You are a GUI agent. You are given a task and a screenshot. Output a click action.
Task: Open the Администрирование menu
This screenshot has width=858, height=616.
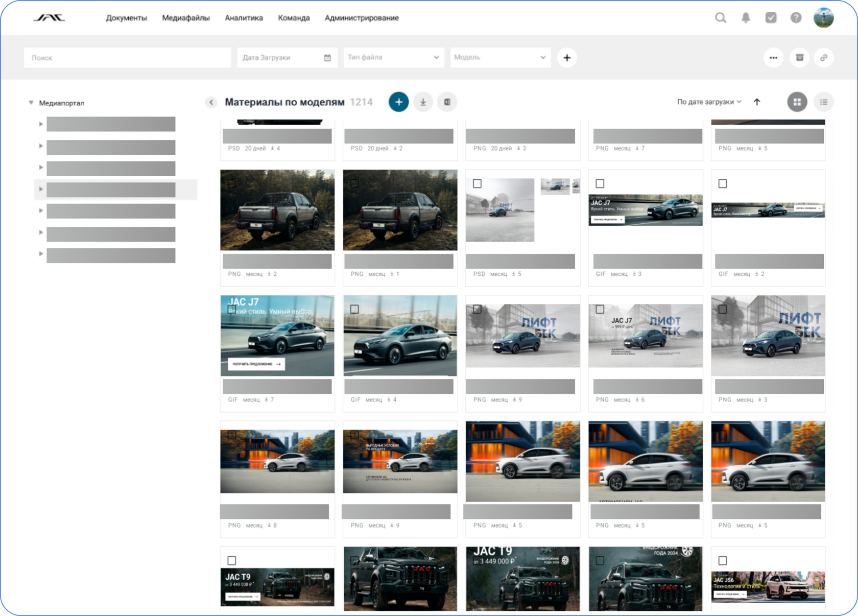point(362,18)
